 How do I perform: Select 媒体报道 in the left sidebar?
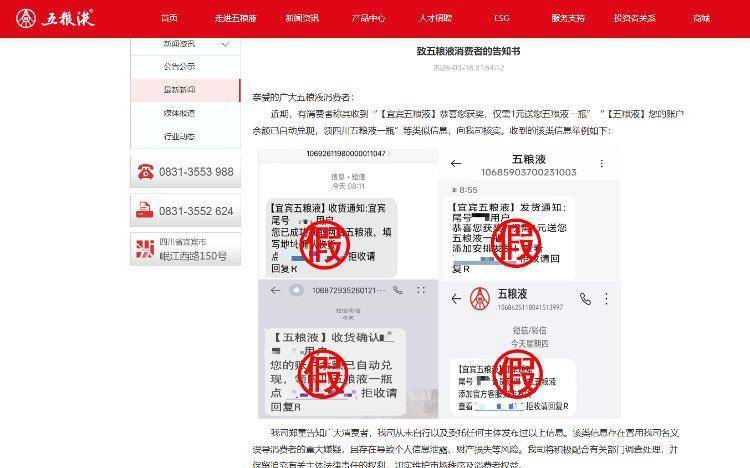coord(180,113)
